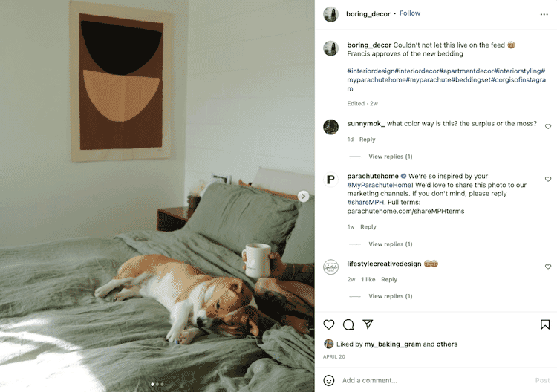Advance to next photo with arrow
The image size is (557, 392).
click(303, 196)
